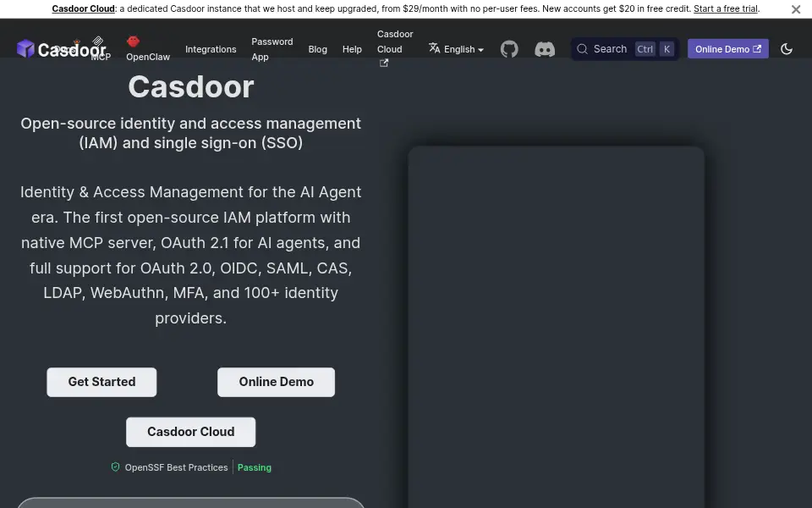Close the Casdoor Cloud announcement banner
Image resolution: width=812 pixels, height=508 pixels.
click(796, 9)
